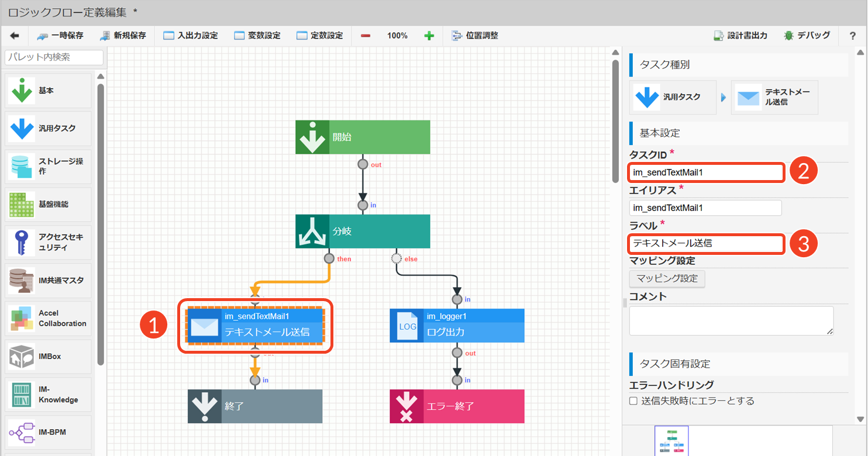The image size is (868, 456).
Task: Open 入出力設定 from the toolbar
Action: pos(190,36)
